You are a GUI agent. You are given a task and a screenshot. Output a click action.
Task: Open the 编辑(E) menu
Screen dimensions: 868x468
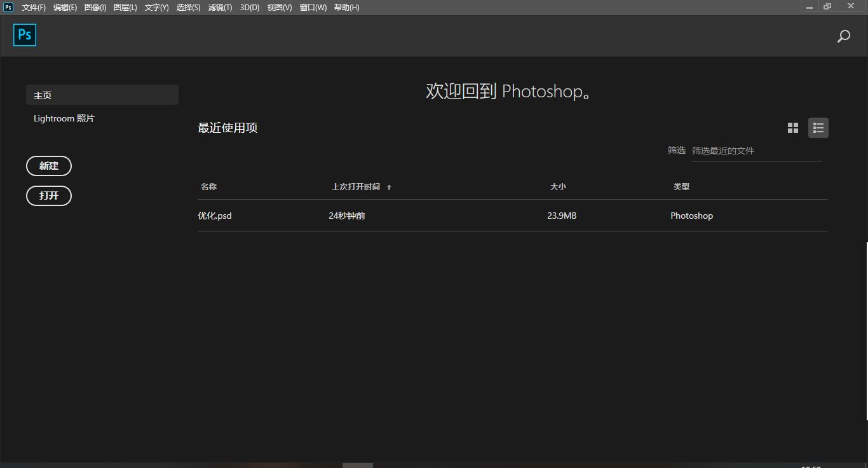(x=65, y=8)
